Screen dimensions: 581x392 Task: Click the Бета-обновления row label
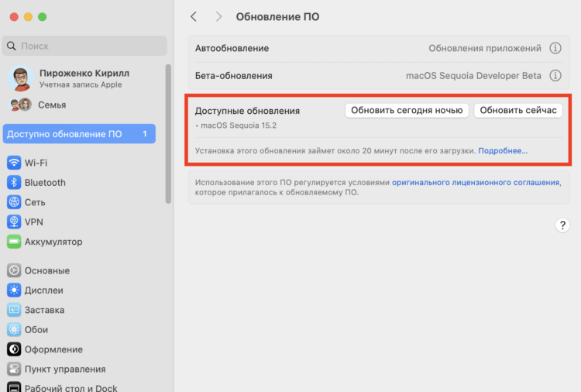(x=234, y=76)
